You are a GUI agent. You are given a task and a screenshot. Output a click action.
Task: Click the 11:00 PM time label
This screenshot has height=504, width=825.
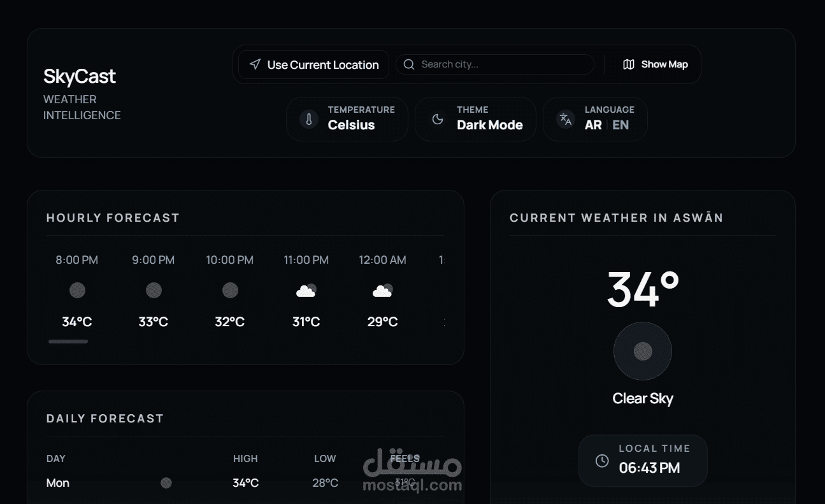click(x=306, y=260)
